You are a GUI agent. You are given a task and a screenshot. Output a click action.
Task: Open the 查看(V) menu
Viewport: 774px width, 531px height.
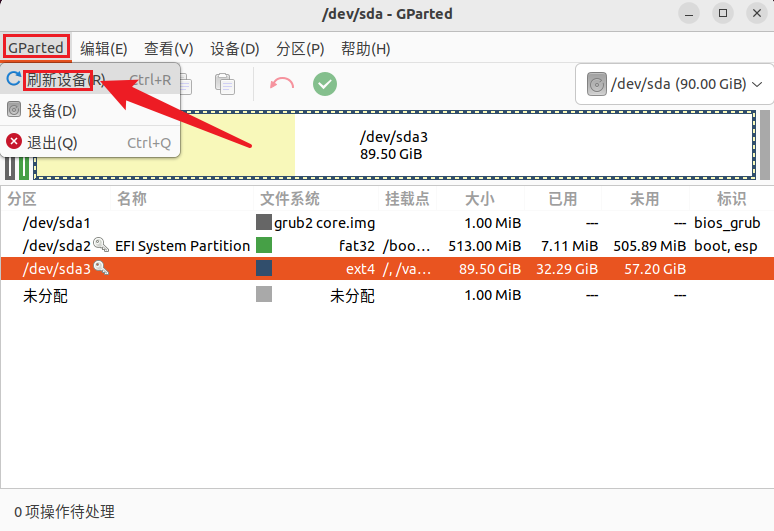coord(168,49)
